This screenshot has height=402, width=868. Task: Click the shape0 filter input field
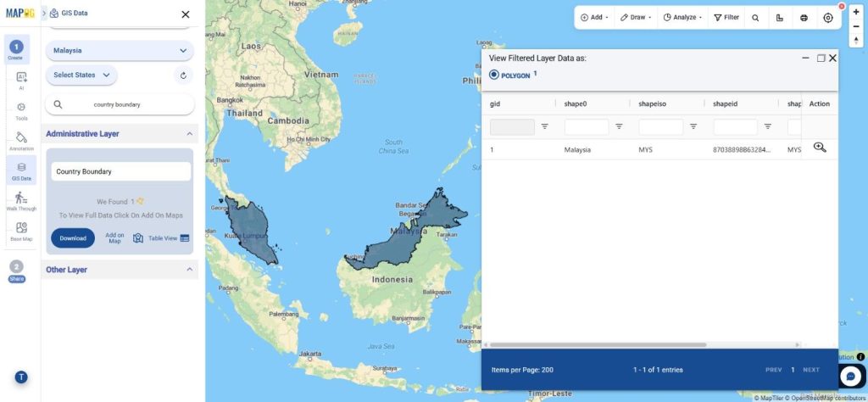point(587,127)
